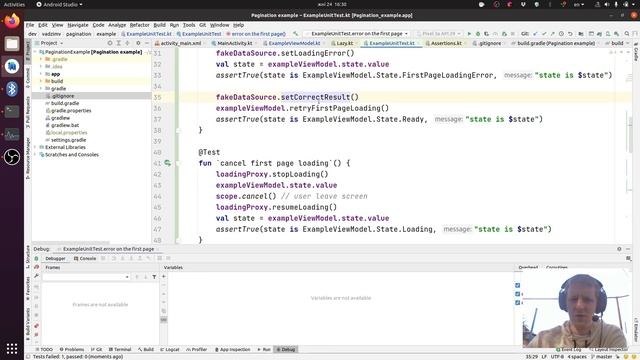Switch to Console tab in Debug

pos(85,258)
